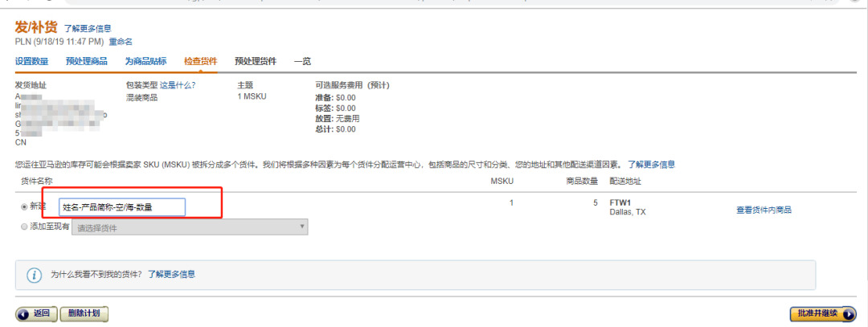Open the 预处理商品 tab
868x327 pixels.
click(x=87, y=61)
